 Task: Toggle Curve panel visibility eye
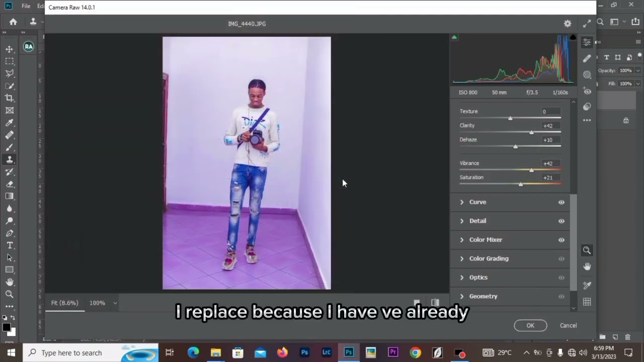coord(561,202)
